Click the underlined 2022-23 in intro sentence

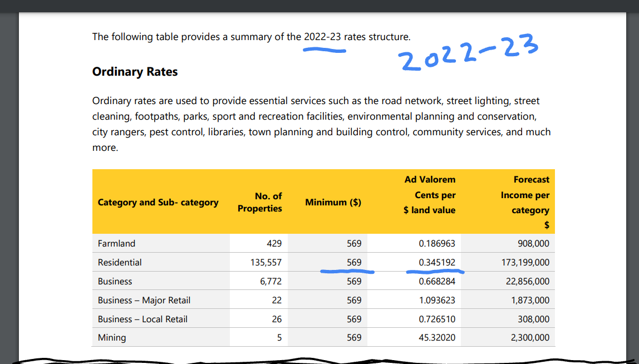(x=322, y=37)
